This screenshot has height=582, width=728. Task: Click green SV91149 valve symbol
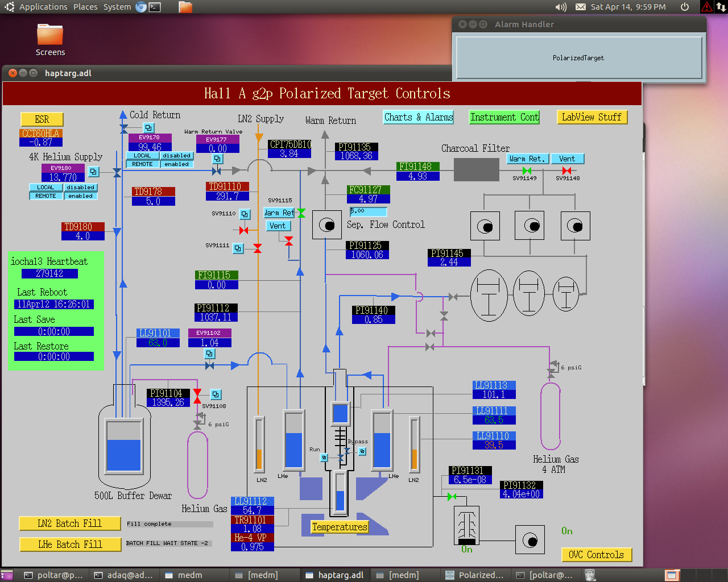pos(527,171)
